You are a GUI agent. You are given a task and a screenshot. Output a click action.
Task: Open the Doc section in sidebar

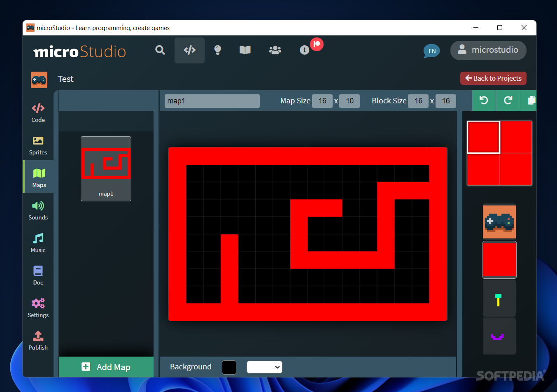[38, 275]
